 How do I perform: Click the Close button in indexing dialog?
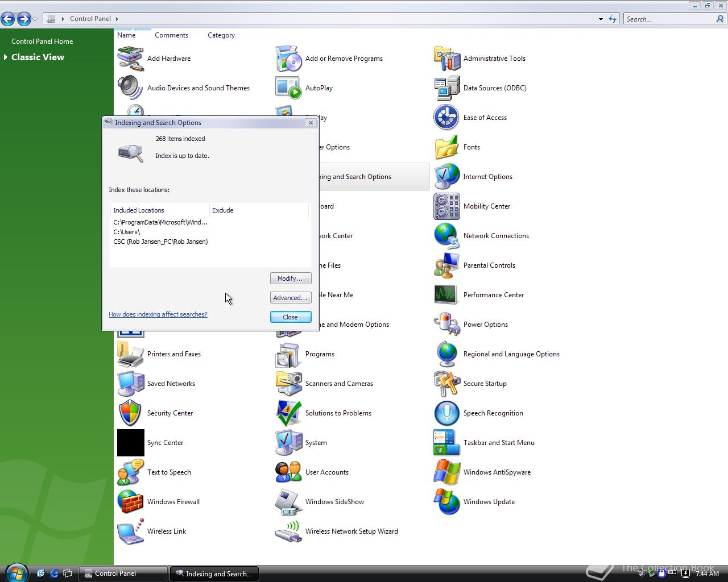coord(291,317)
